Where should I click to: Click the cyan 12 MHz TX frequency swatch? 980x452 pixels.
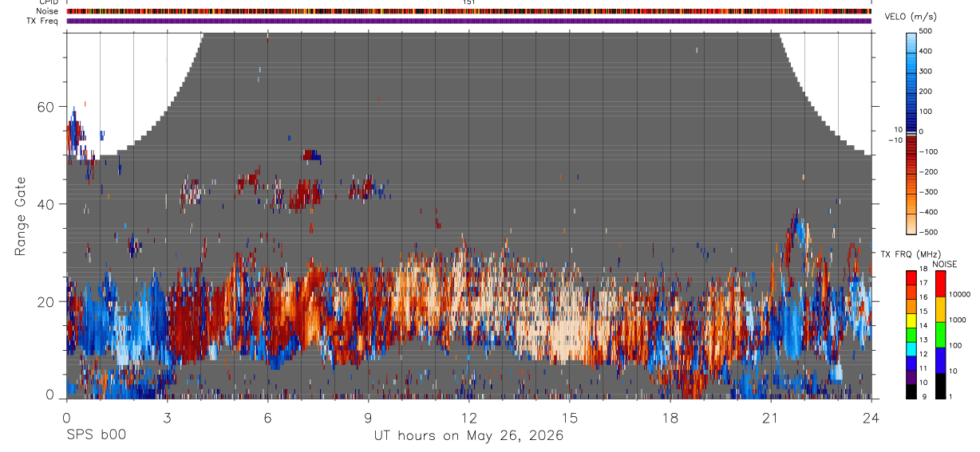pyautogui.click(x=911, y=348)
